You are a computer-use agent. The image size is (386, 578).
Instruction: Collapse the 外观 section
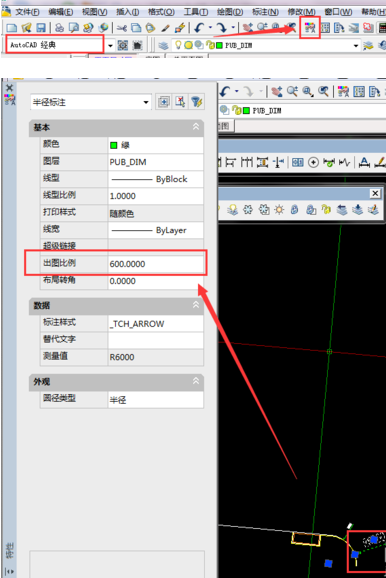point(196,381)
